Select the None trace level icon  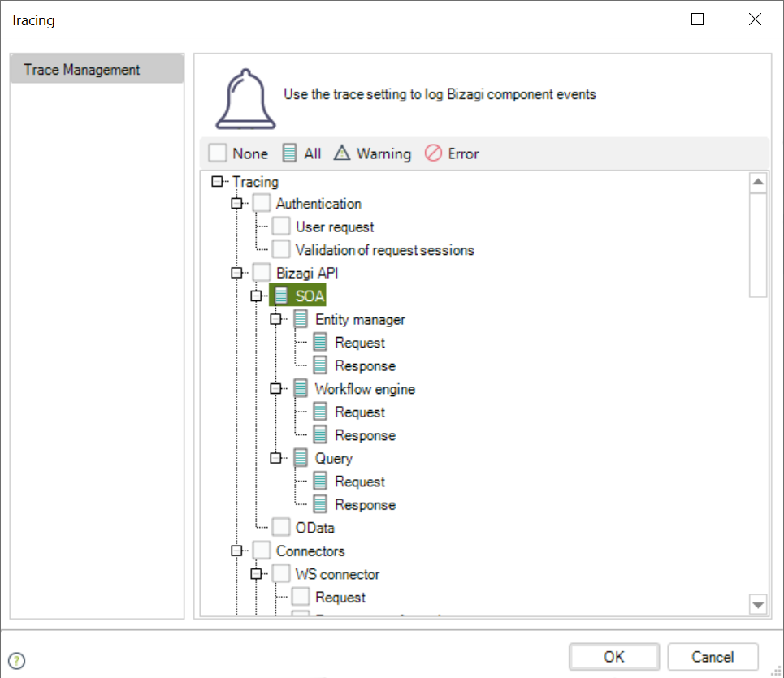[218, 153]
